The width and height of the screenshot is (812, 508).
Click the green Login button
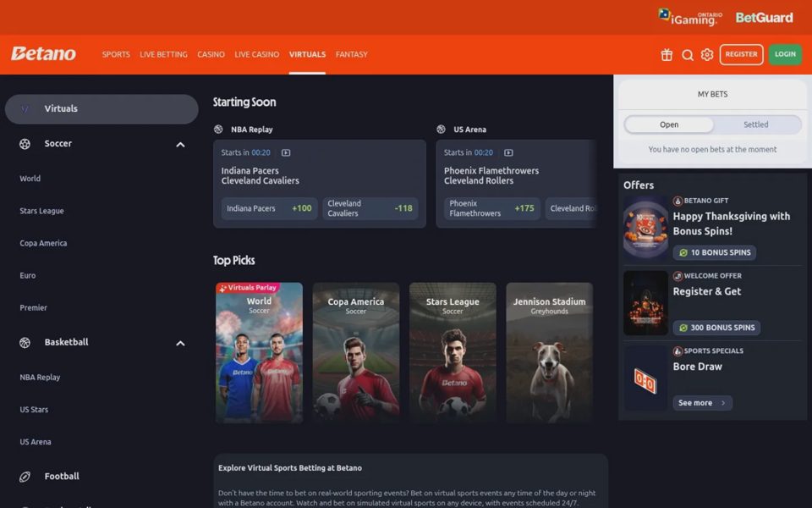click(x=785, y=54)
